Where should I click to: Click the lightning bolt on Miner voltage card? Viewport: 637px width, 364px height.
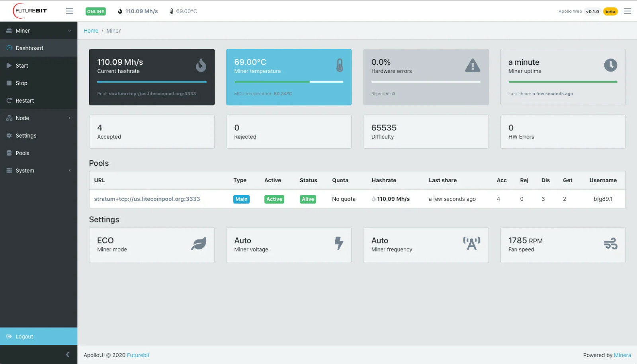(x=339, y=243)
